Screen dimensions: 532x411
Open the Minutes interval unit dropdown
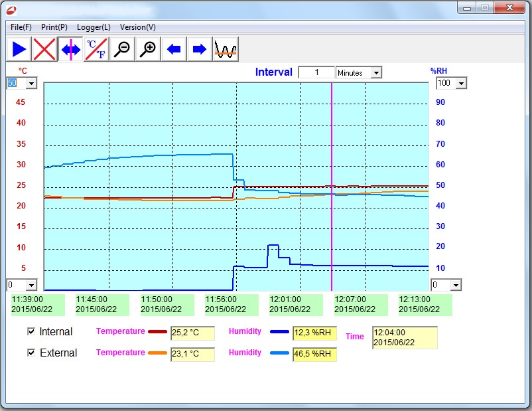376,72
